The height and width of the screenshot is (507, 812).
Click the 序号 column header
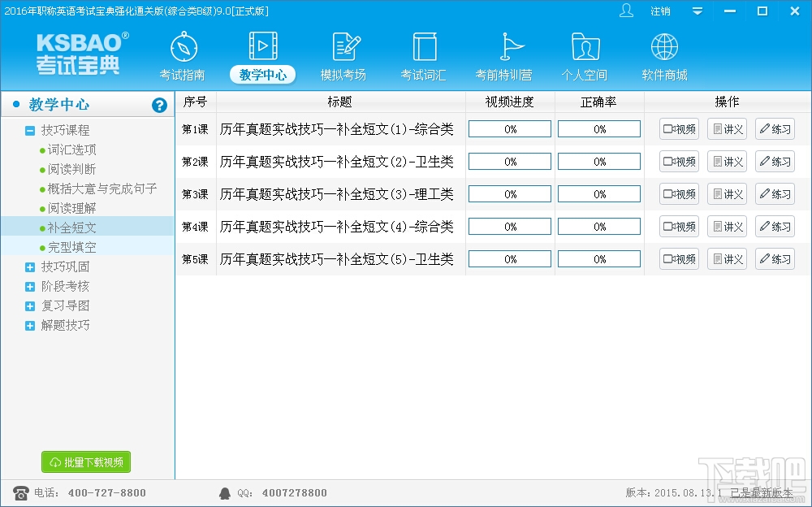196,102
